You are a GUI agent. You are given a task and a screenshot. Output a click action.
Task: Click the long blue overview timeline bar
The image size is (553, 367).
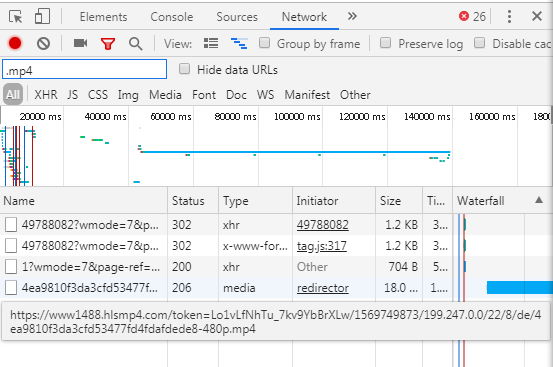(296, 152)
